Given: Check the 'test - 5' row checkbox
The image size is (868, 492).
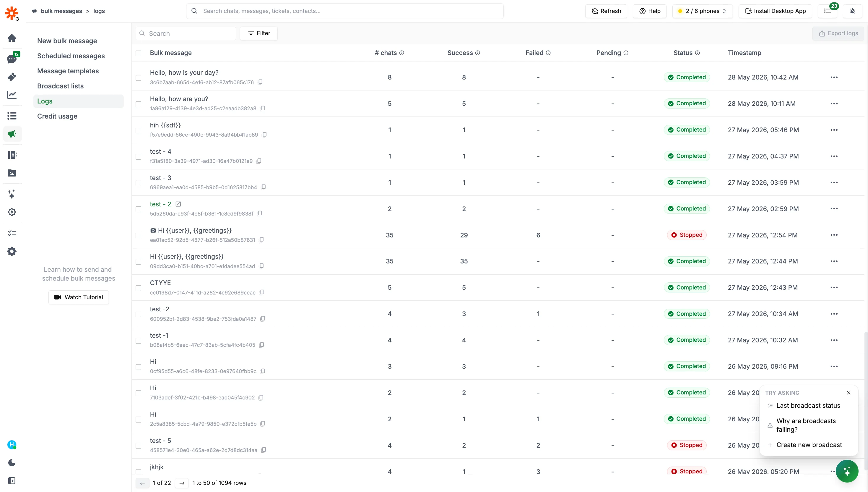Looking at the screenshot, I should click(139, 446).
